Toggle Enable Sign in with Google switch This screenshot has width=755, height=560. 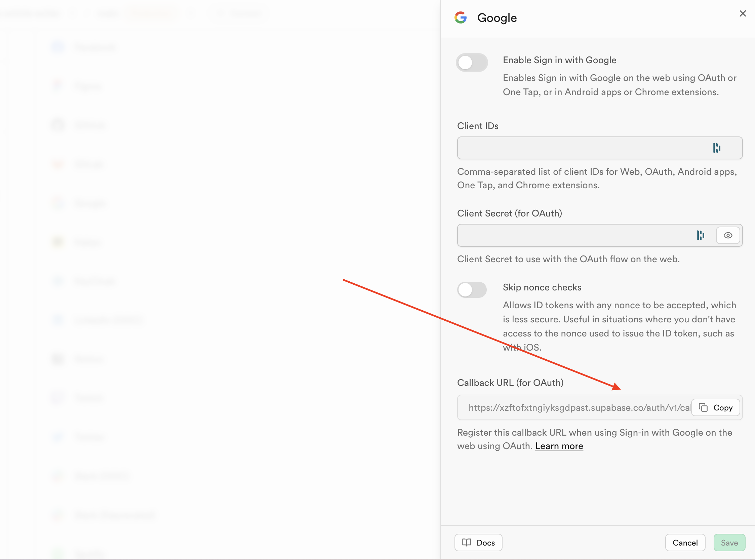coord(472,63)
